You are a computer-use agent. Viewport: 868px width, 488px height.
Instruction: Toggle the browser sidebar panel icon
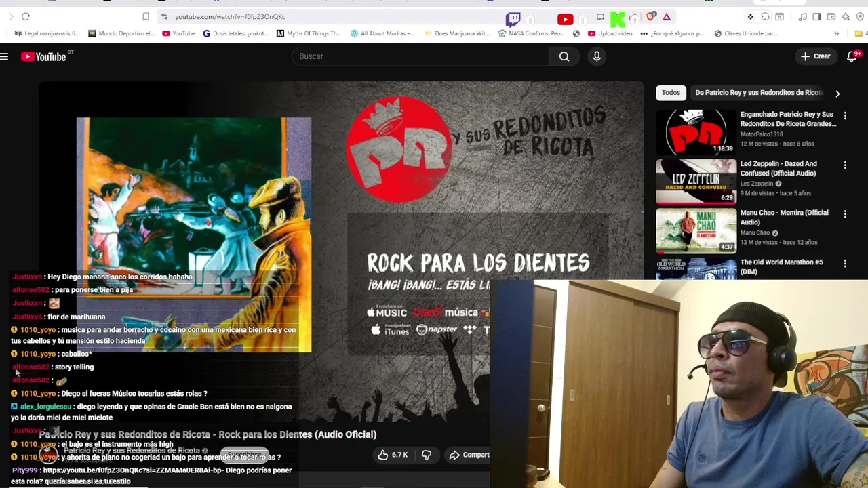816,17
